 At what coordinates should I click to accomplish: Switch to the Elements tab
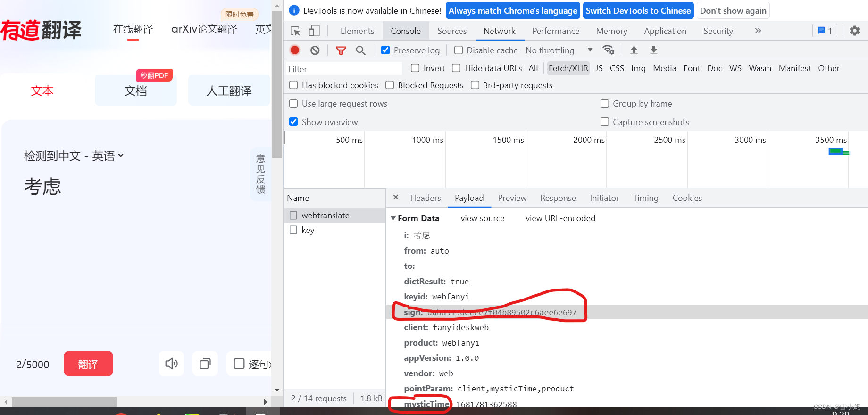click(357, 31)
